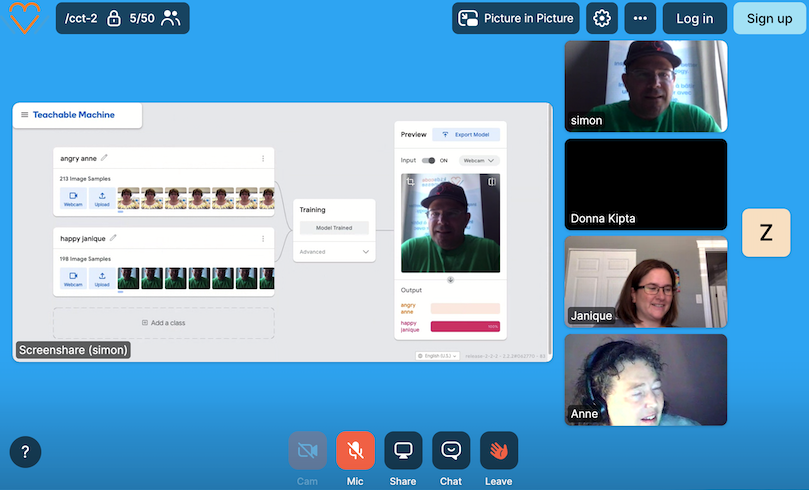The width and height of the screenshot is (809, 490).
Task: Click the 5/50 participant count
Action: point(142,19)
